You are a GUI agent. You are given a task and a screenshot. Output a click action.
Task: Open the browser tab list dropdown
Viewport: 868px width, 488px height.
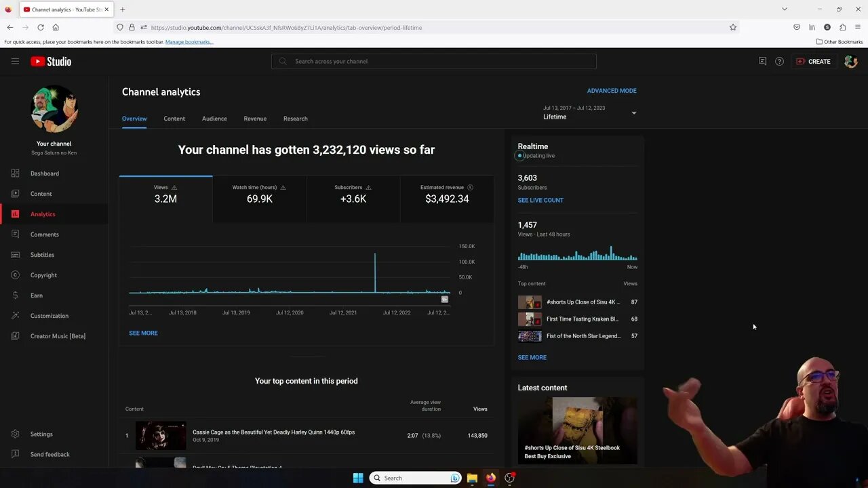tap(784, 9)
